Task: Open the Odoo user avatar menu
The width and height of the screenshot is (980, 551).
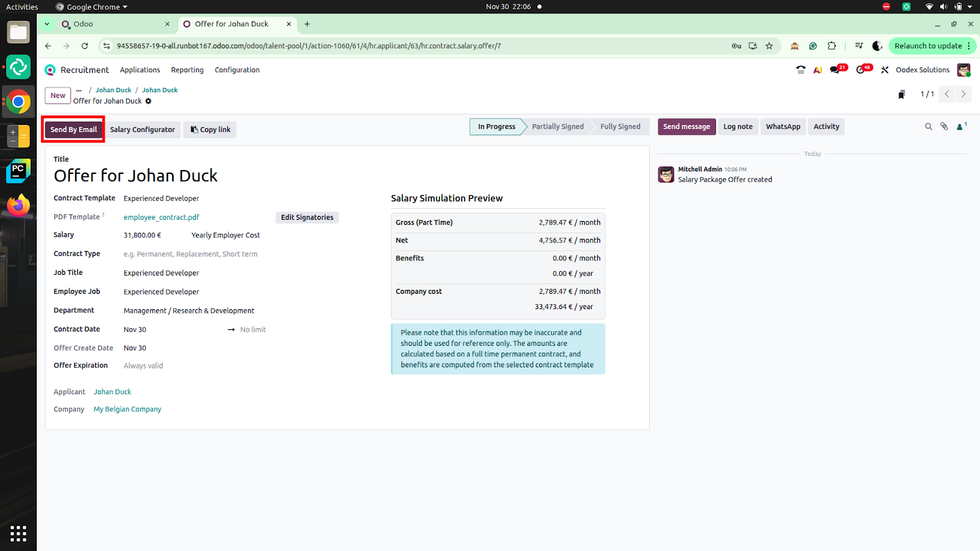Action: coord(963,70)
